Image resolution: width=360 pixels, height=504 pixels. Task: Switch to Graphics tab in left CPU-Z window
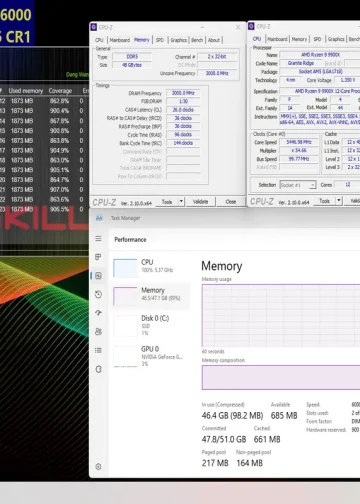(x=179, y=40)
